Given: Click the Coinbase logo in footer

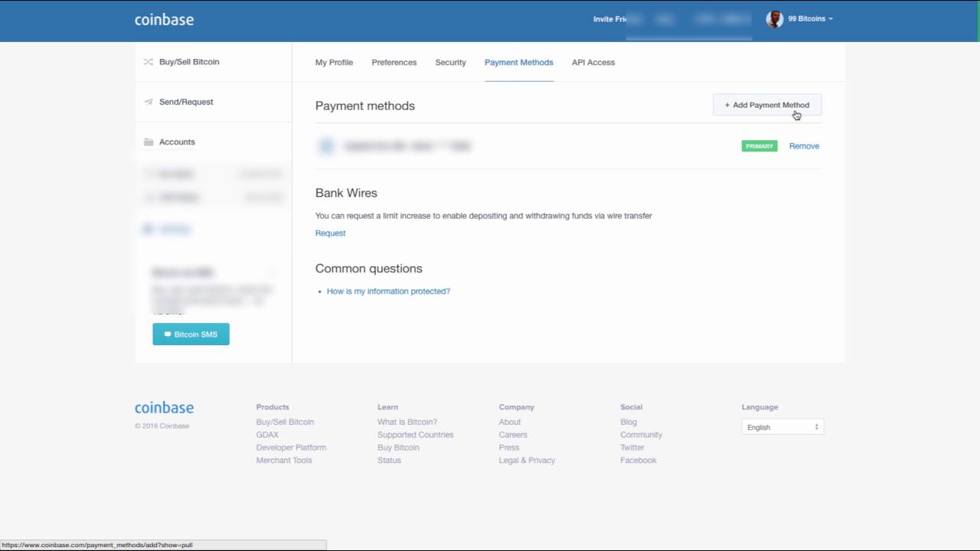Looking at the screenshot, I should pyautogui.click(x=164, y=408).
